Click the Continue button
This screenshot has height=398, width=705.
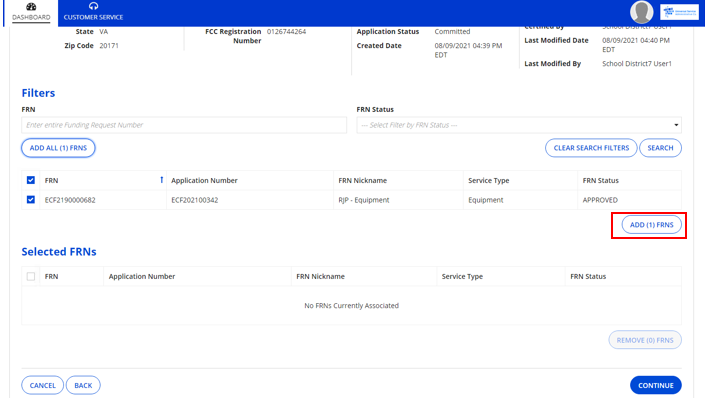click(656, 385)
